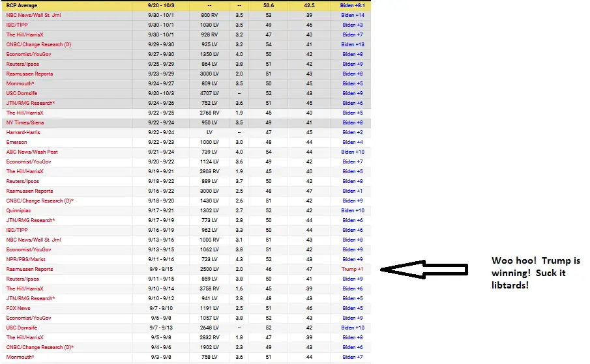Select the 1902 LV sample cell
Screen dimensions: 590x364
coord(209,347)
